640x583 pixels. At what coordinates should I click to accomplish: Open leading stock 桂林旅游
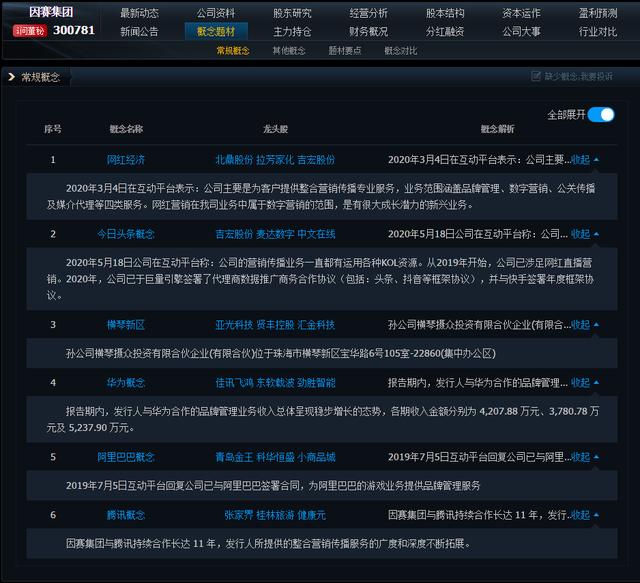275,515
